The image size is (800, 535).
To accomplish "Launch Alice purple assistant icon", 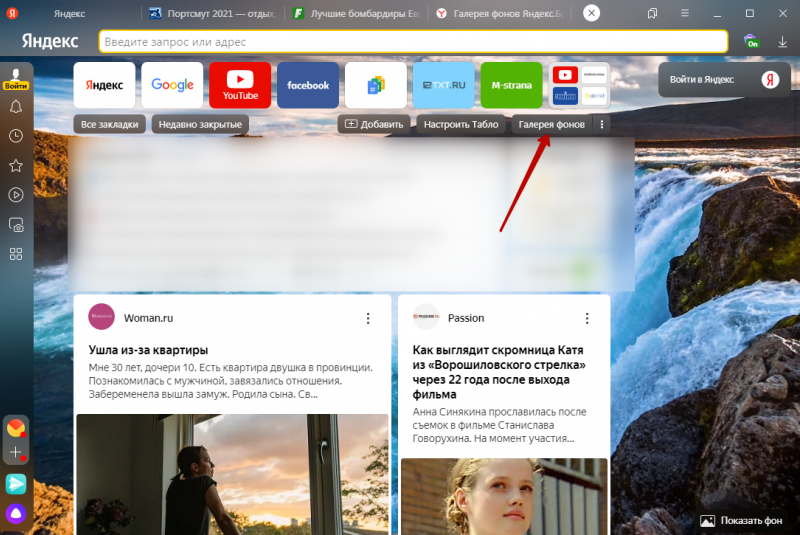I will (x=16, y=513).
